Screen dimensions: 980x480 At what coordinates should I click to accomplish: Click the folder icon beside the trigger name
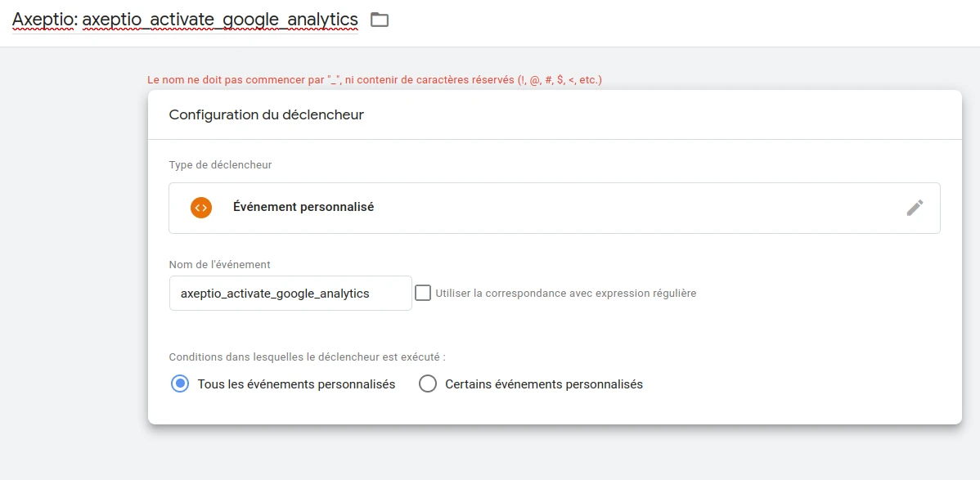pos(380,20)
